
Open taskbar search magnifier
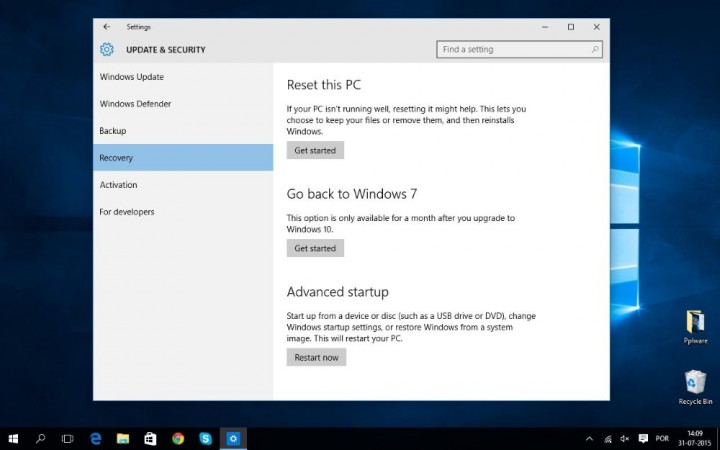tap(40, 439)
